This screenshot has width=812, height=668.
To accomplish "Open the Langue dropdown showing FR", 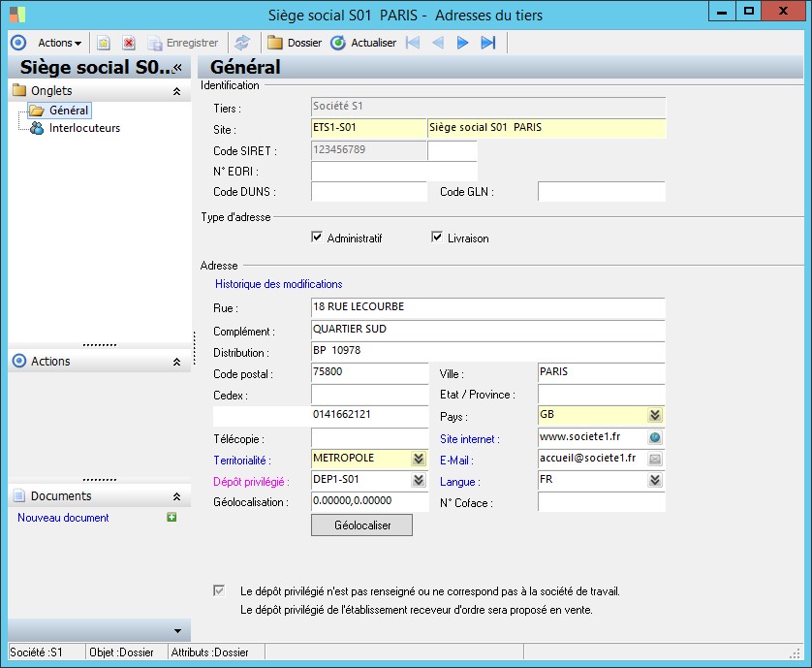I will tap(655, 480).
